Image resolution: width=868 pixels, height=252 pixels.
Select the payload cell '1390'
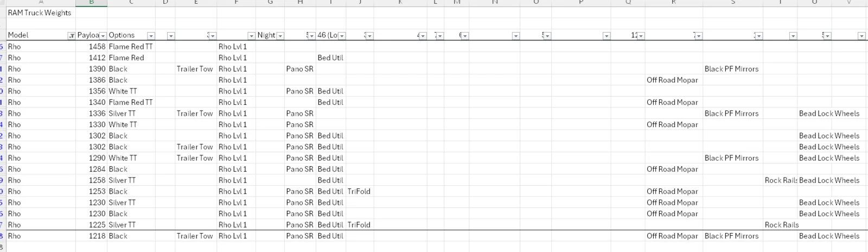(97, 69)
